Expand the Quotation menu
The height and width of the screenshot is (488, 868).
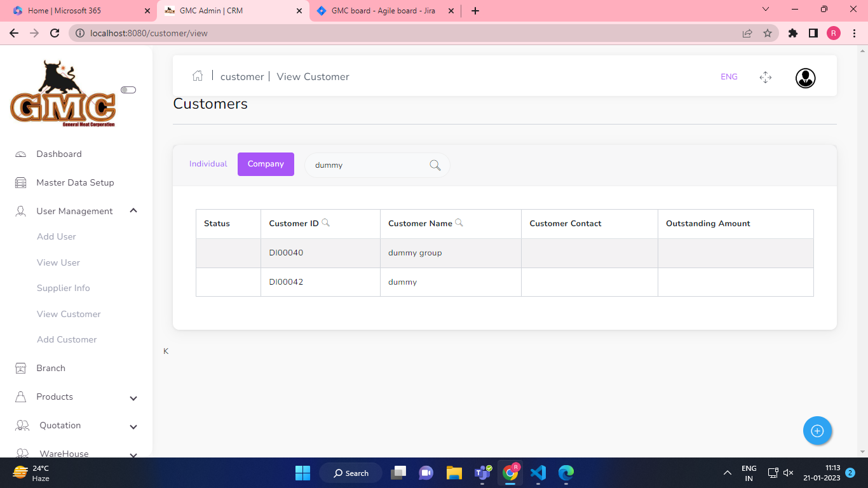(x=133, y=426)
